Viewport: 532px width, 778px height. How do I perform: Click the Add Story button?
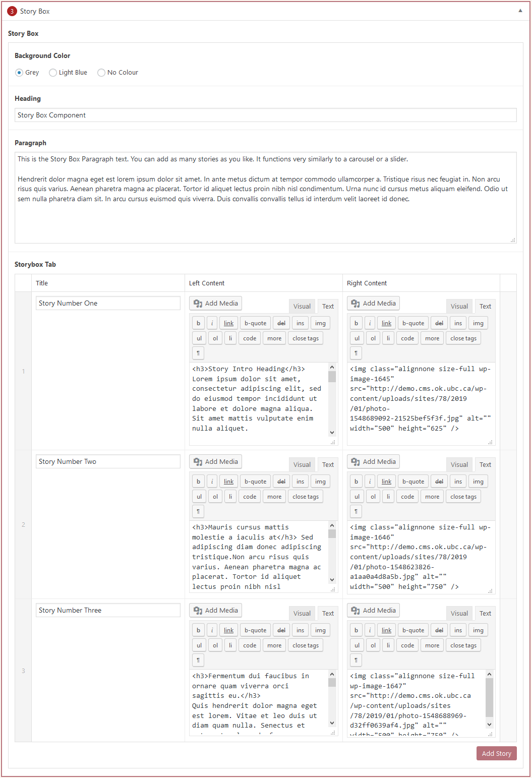(496, 753)
